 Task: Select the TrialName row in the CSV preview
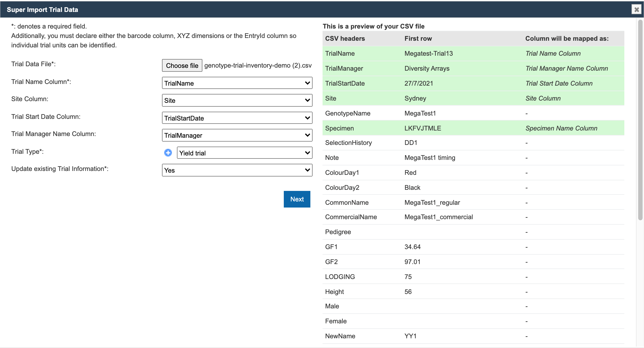[471, 53]
